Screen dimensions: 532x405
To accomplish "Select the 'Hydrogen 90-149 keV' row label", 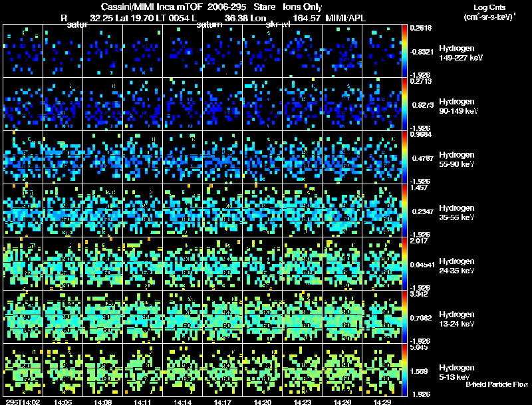I will pyautogui.click(x=459, y=106).
